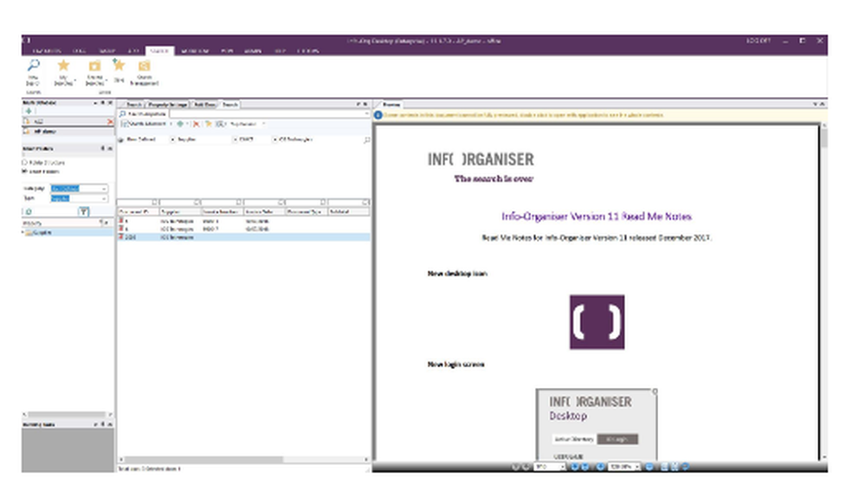Click filter icon above Subtotal column

click(x=365, y=203)
